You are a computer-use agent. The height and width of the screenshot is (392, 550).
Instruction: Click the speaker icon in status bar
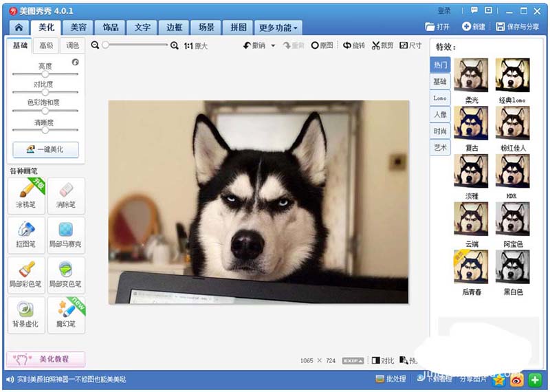pyautogui.click(x=10, y=380)
